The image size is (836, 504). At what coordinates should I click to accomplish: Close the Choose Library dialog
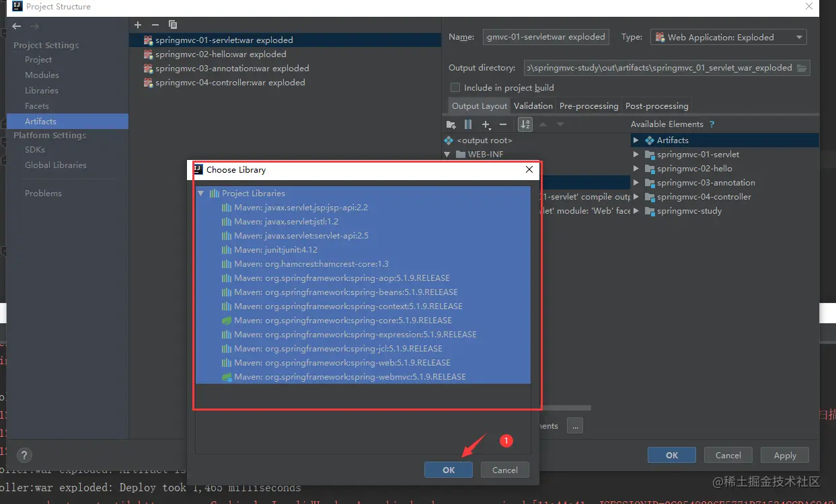click(x=529, y=170)
